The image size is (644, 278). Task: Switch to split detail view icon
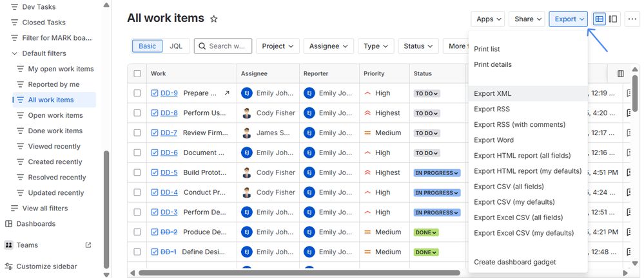tap(613, 19)
